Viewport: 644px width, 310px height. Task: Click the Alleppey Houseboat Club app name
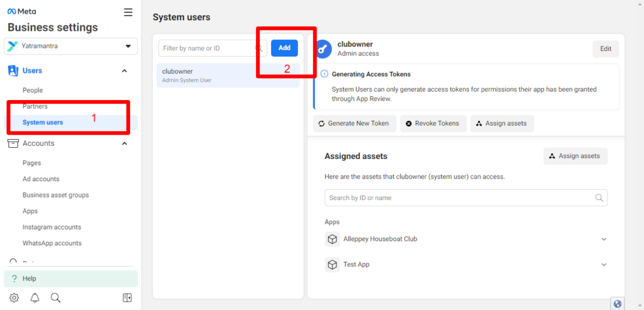coord(380,239)
